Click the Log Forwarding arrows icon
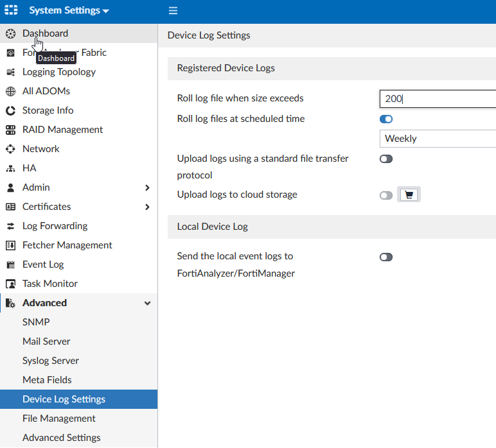 click(10, 226)
